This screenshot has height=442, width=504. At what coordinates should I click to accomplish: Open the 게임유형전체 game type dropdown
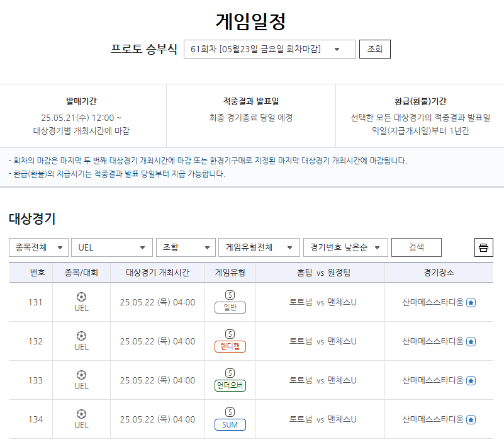point(259,247)
